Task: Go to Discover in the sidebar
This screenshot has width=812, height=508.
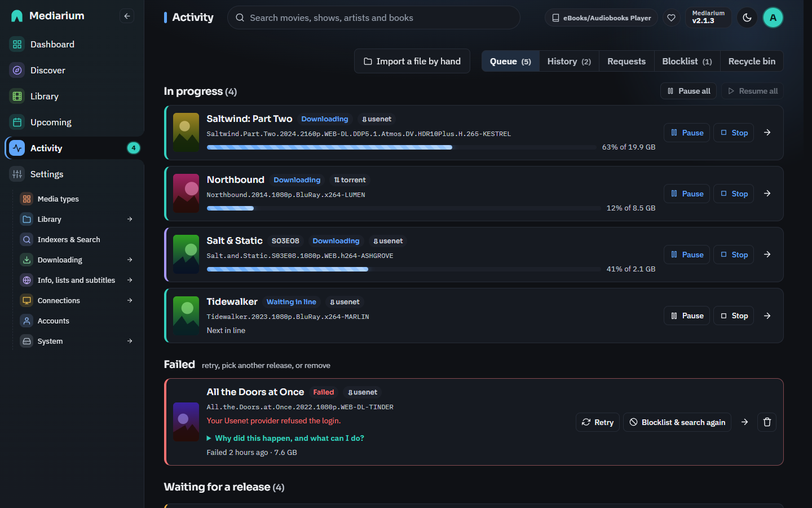Action: 72,70
